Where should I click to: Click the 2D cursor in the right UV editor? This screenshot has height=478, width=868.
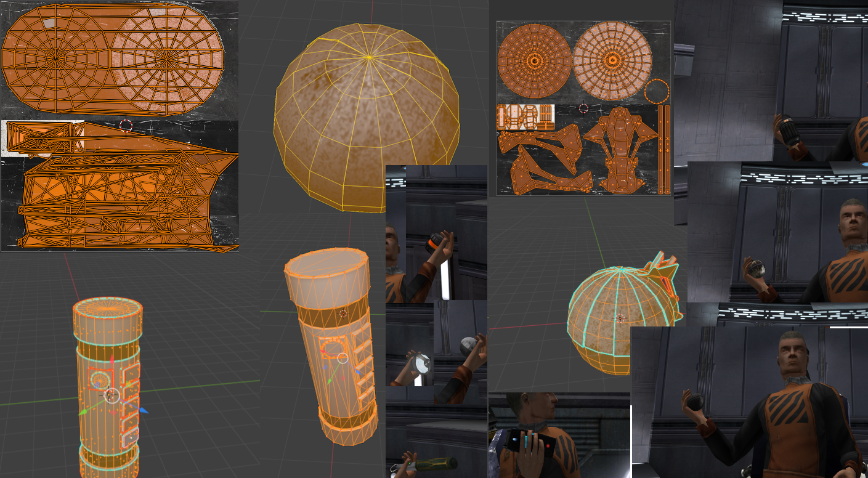[583, 108]
